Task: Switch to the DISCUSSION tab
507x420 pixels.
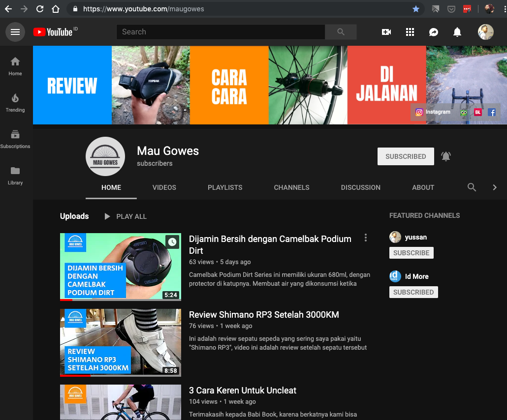Action: tap(360, 187)
